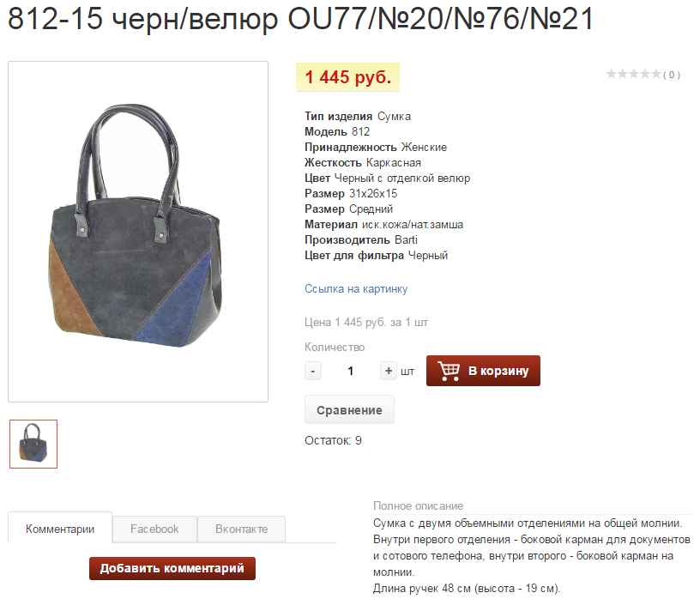Click the product title heading 812-15
700x599 pixels.
[300, 19]
